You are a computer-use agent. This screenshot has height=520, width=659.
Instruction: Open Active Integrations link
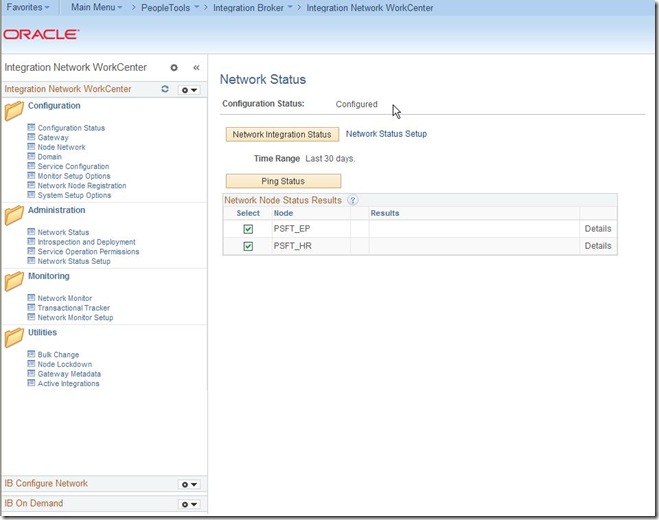point(69,383)
